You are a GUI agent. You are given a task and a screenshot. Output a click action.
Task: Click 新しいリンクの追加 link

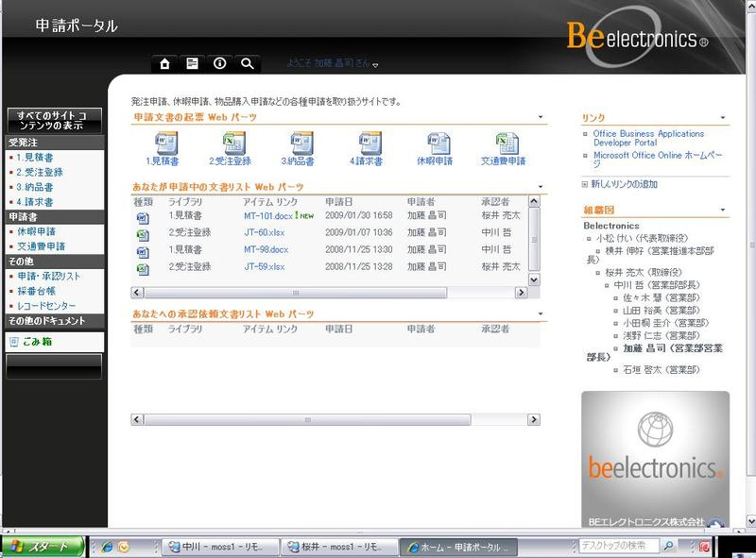pos(624,184)
